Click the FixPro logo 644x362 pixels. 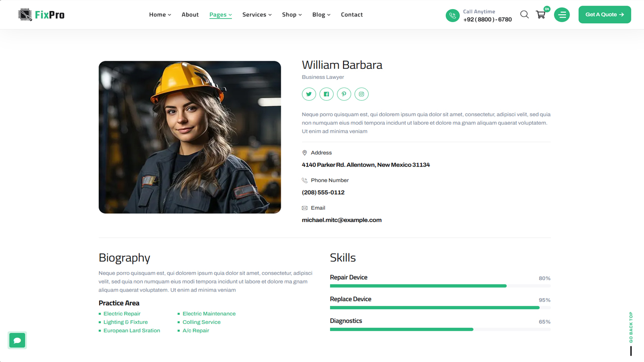point(41,15)
